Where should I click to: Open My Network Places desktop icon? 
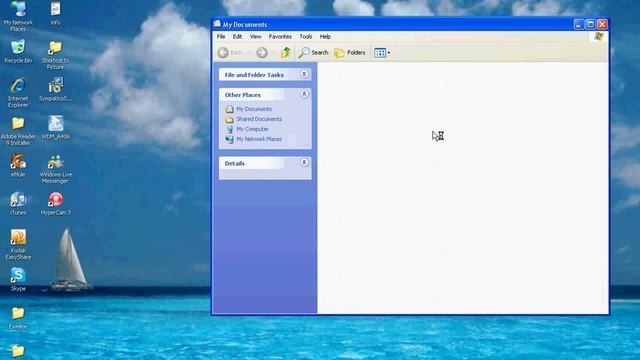18,15
